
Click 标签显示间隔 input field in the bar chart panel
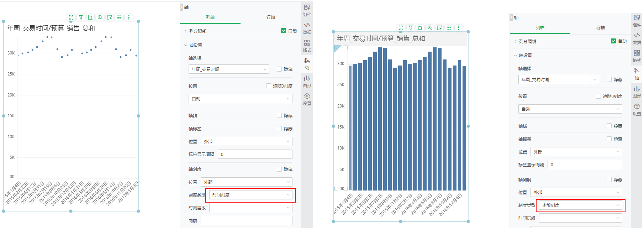[x=585, y=165]
